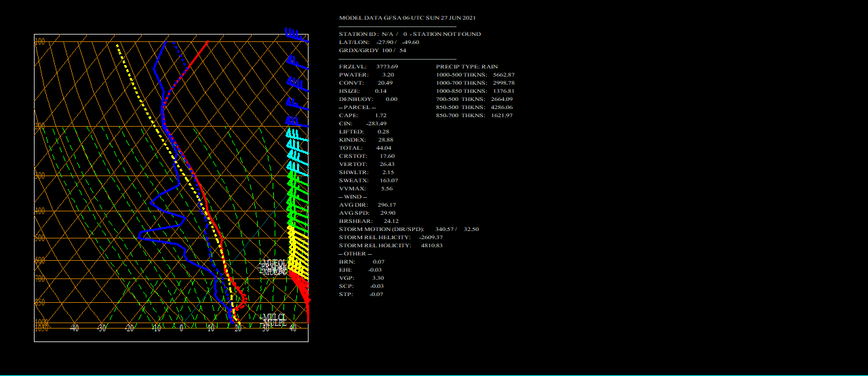
Task: Click the HSIZE 0.14 entry
Action: coord(363,91)
